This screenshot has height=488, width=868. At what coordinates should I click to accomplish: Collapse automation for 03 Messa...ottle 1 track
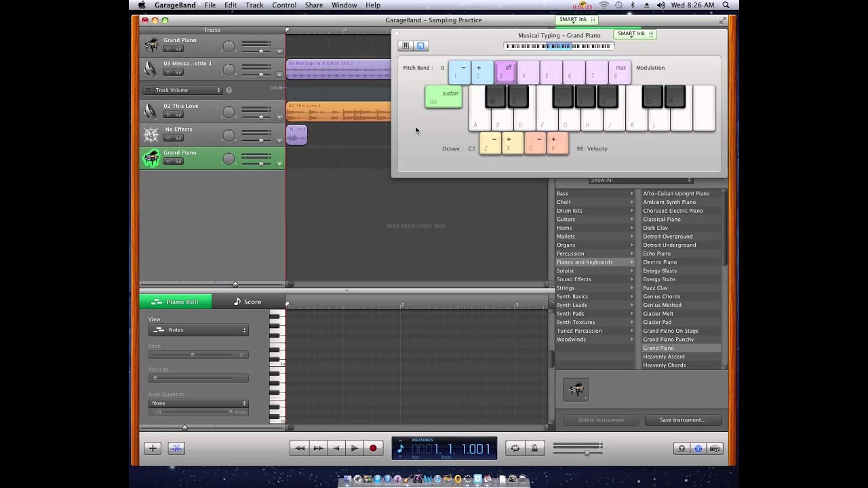[x=279, y=74]
